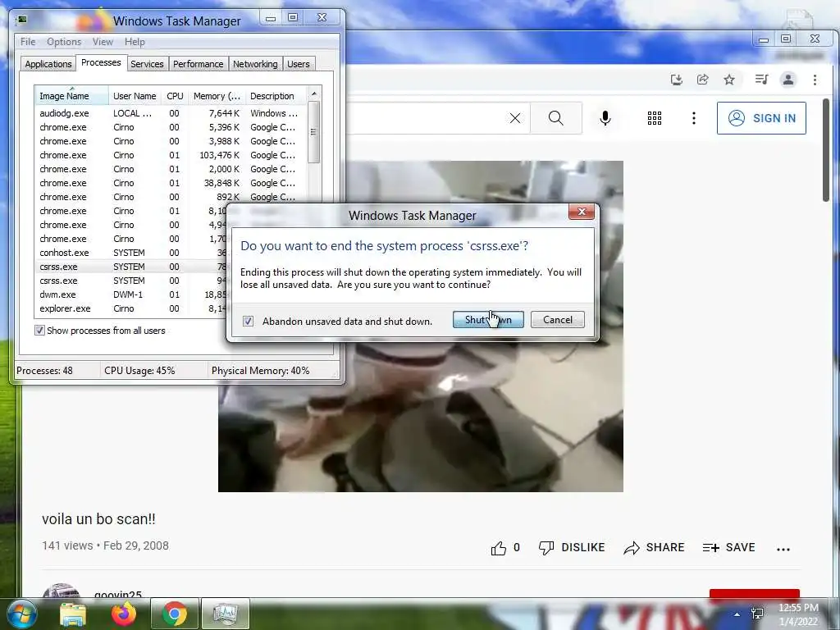Sort processes by CPU column

[175, 96]
